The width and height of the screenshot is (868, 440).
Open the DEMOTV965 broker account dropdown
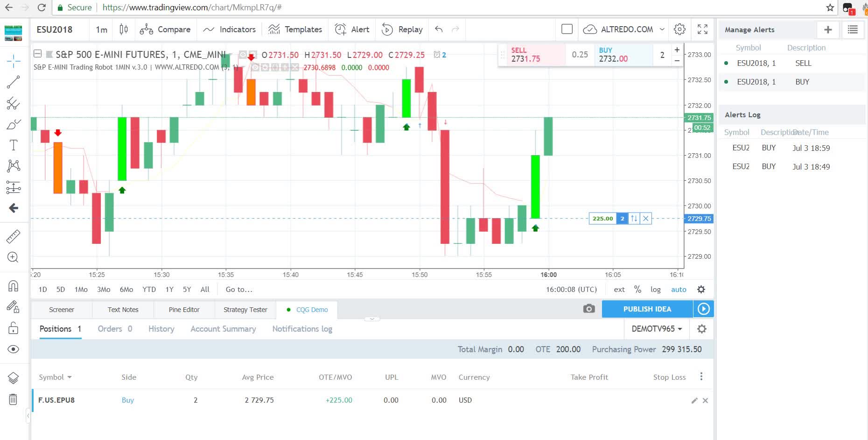[656, 329]
